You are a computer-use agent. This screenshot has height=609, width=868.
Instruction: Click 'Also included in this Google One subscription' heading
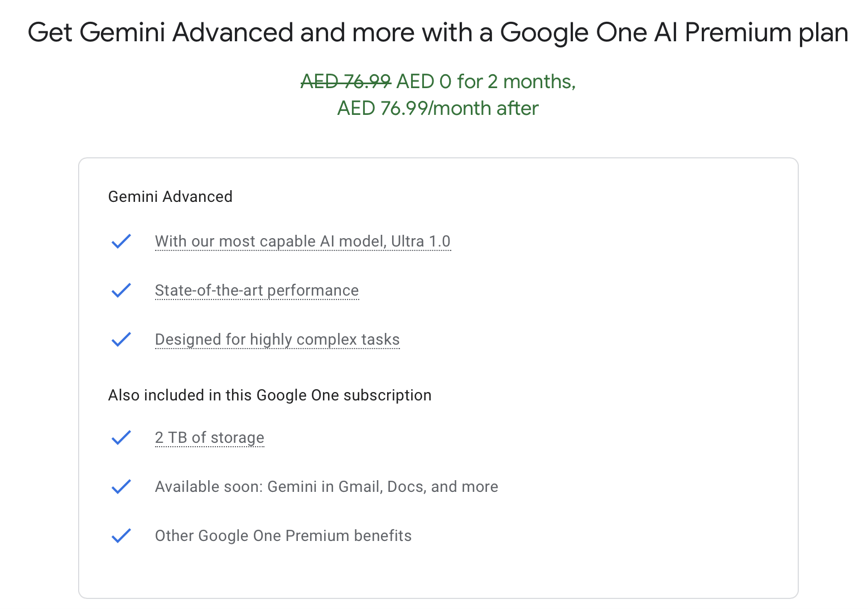269,395
